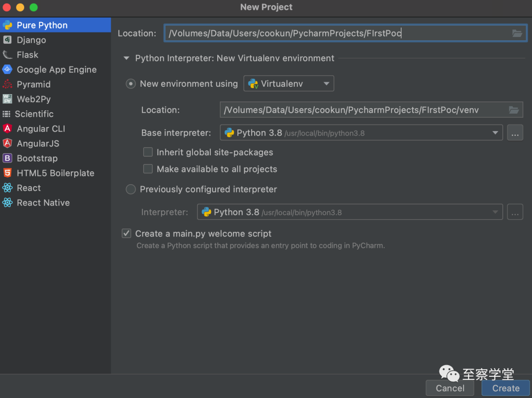Click the project Location path field
The image size is (532, 398).
(x=335, y=33)
